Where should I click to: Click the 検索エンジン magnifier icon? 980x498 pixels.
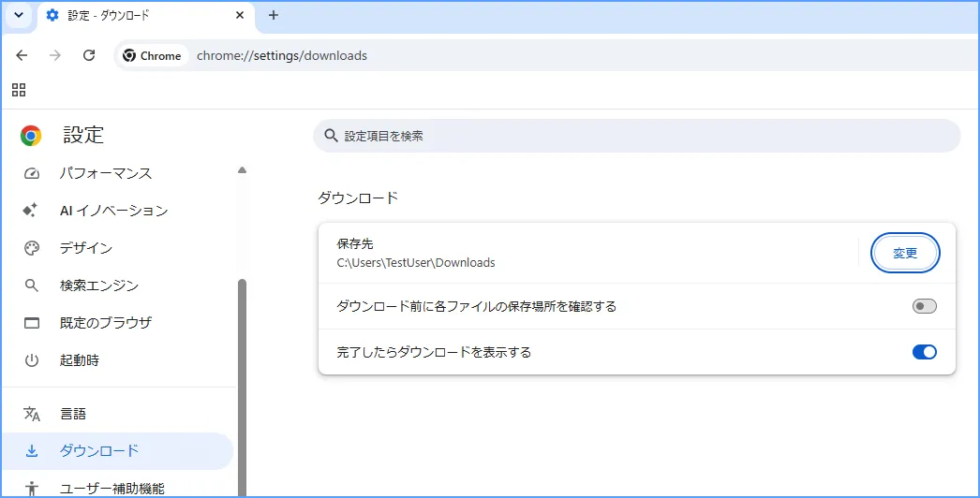[x=31, y=286]
